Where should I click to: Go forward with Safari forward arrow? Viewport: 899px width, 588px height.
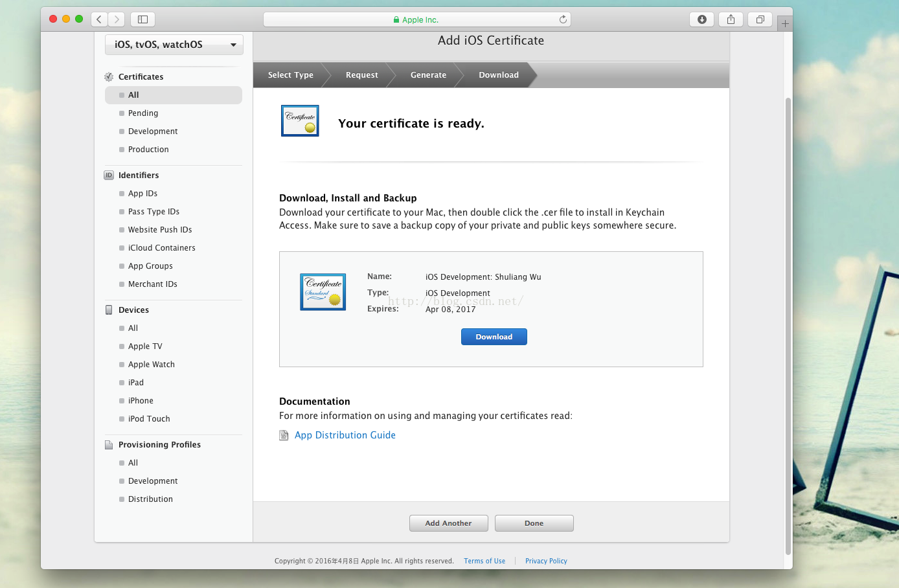117,19
